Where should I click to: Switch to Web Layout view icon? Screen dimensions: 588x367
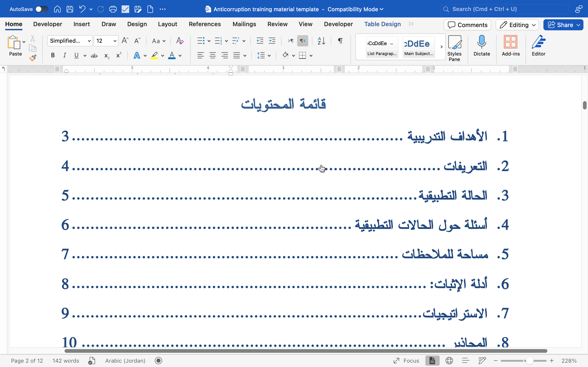coord(449,361)
